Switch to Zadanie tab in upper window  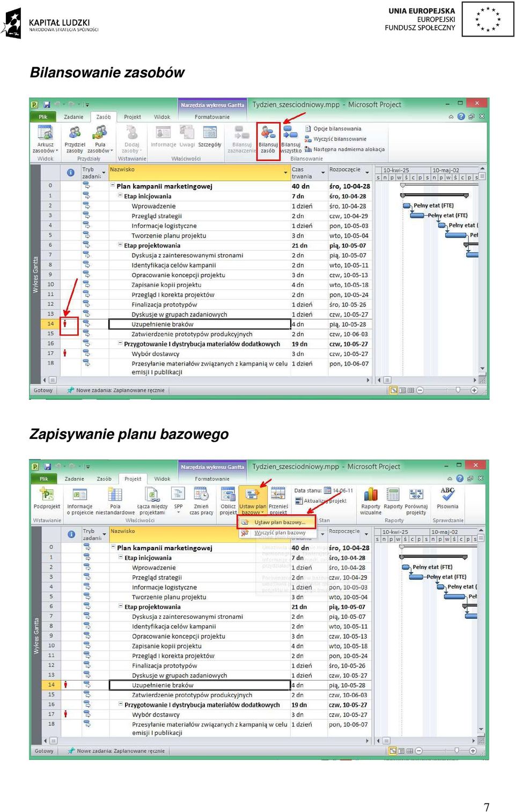(x=73, y=116)
